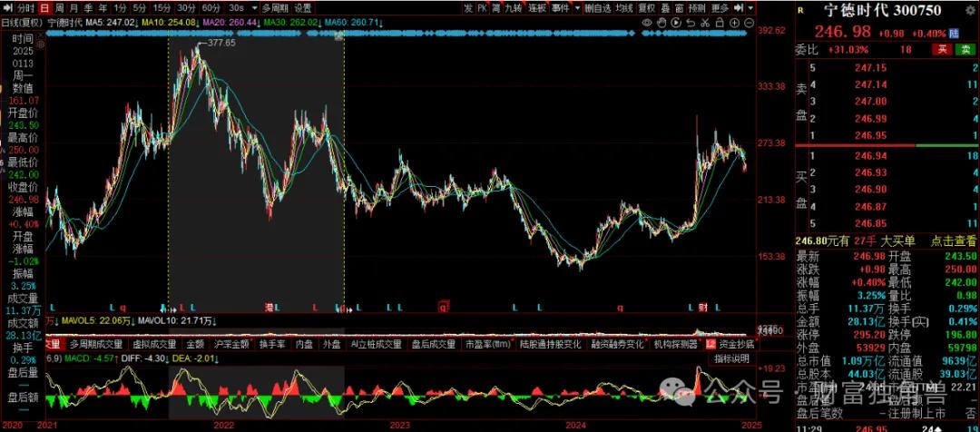Click the red 财 financial report marker
Viewport: 980px width, 432px height.
(701, 308)
